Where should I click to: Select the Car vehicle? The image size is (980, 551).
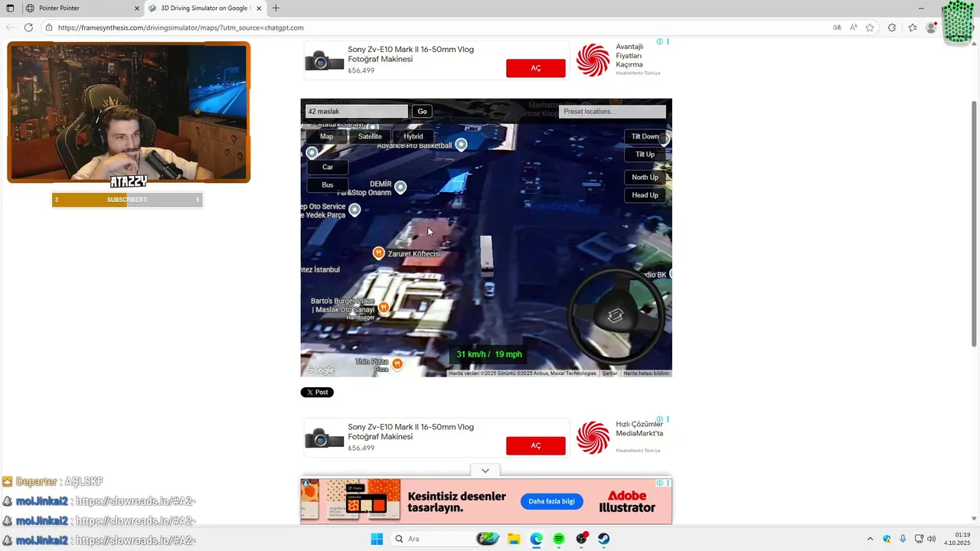[x=328, y=167]
